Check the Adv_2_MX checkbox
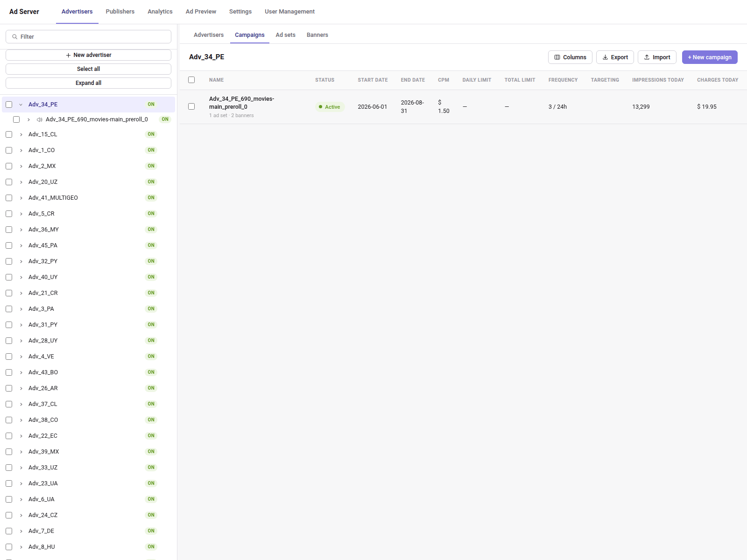 (9, 166)
